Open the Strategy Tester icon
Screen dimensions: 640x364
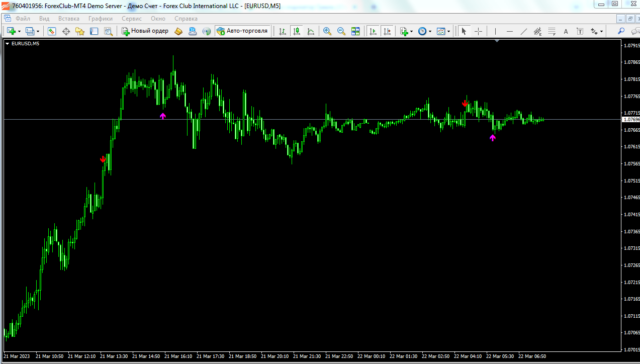[108, 31]
